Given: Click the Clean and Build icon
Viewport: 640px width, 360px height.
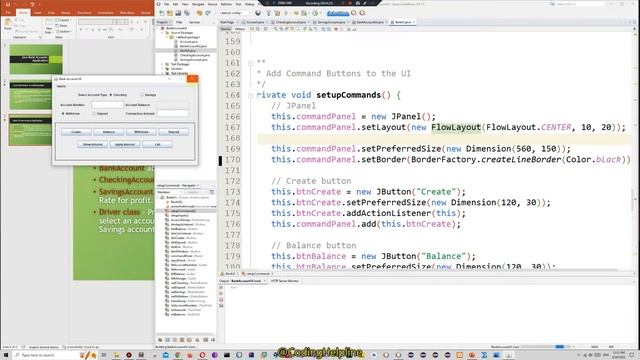Looking at the screenshot, I should tap(277, 13).
